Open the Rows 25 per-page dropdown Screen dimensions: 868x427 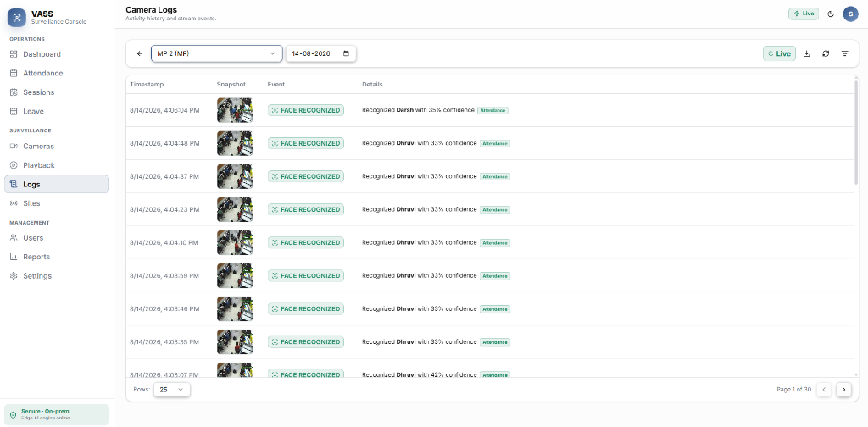tap(171, 390)
